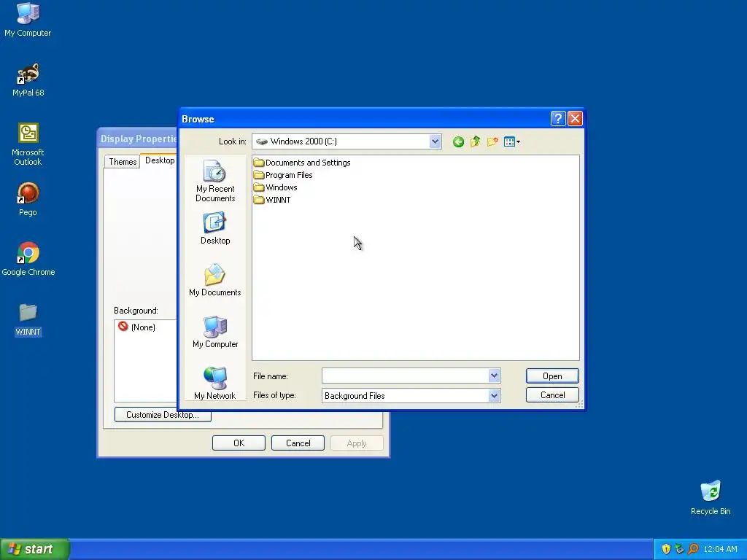Viewport: 747px width, 560px height.
Task: Expand the Look in drive dropdown
Action: pos(435,141)
